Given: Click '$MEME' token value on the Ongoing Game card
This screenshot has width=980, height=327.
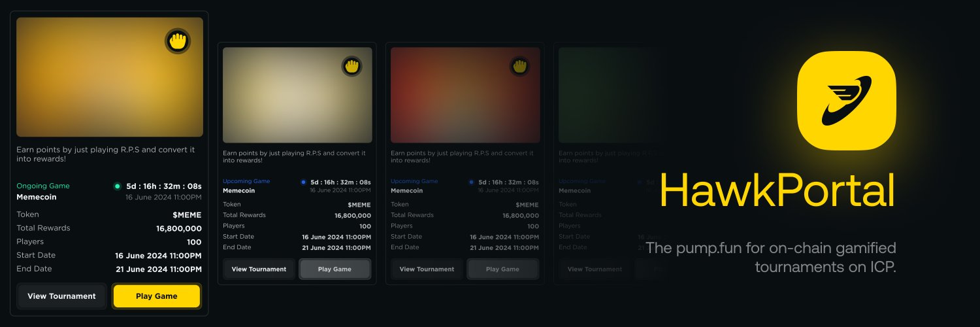Looking at the screenshot, I should (x=187, y=215).
